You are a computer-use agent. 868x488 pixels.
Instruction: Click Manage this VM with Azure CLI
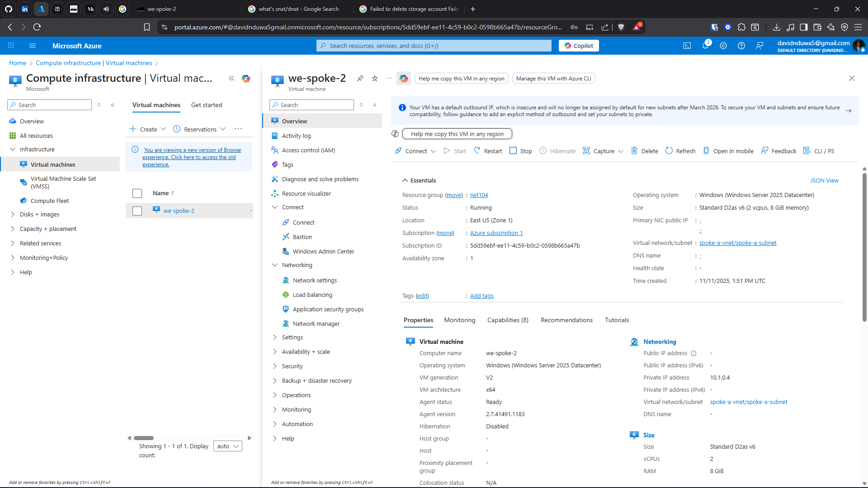pos(553,78)
